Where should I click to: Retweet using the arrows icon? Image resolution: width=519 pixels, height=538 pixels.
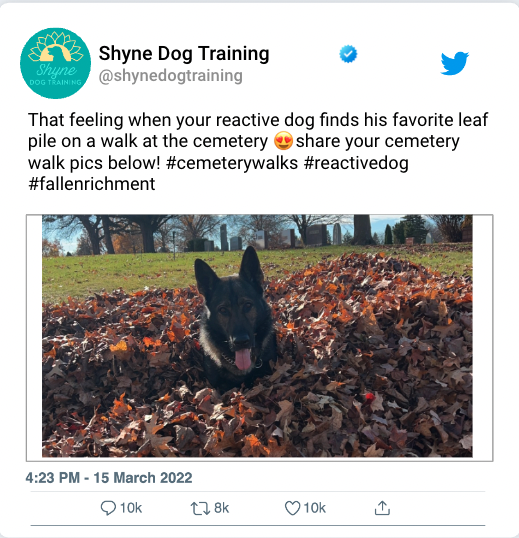pyautogui.click(x=200, y=508)
